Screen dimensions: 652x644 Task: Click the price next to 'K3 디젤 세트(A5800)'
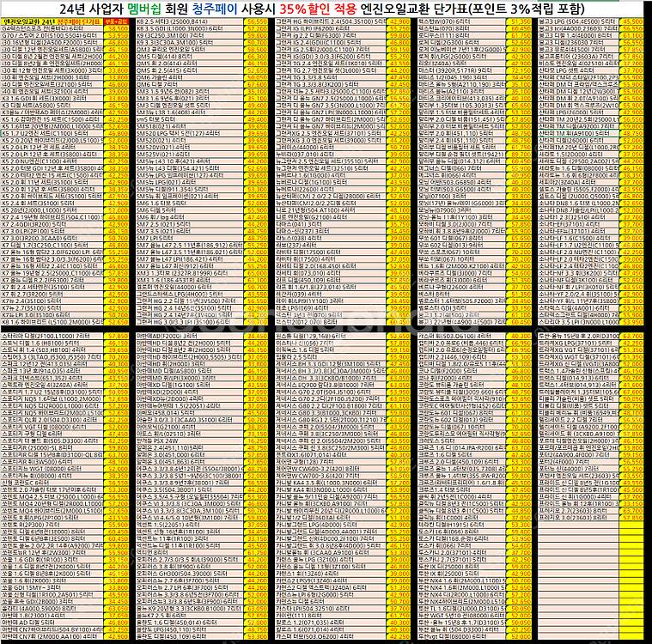click(116, 106)
